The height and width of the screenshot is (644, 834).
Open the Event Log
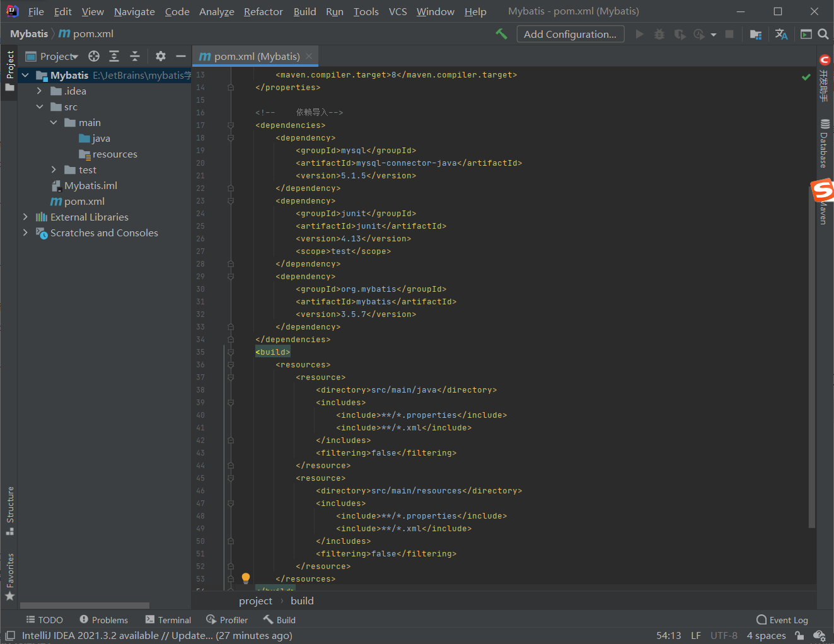782,620
